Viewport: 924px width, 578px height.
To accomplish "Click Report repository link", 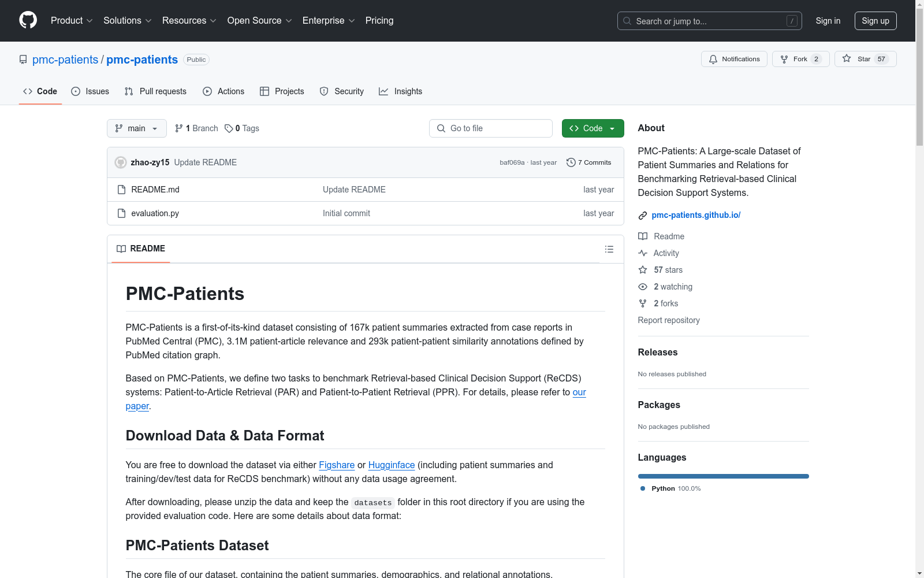I will (669, 320).
